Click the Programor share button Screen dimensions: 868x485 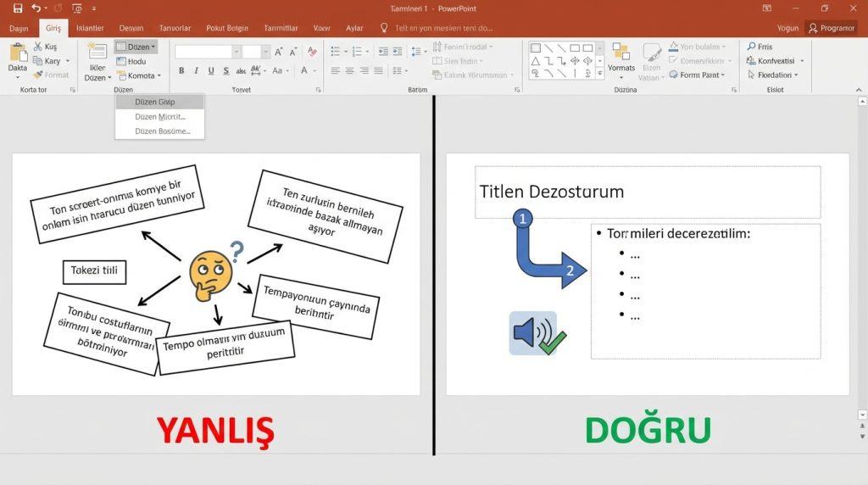(x=832, y=28)
